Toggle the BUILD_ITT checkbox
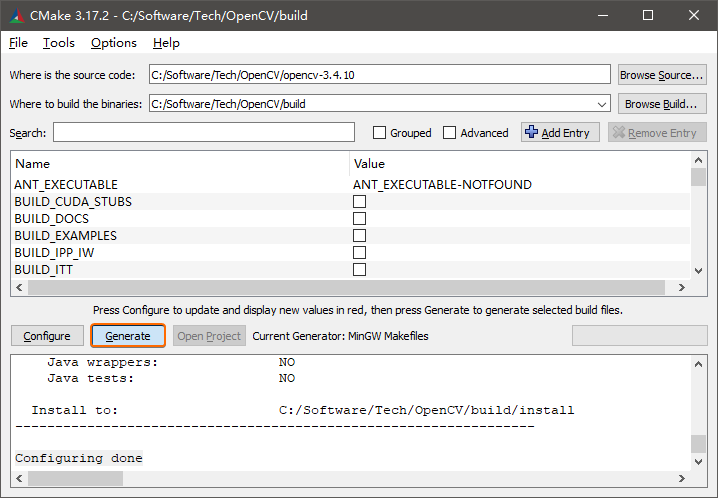Viewport: 718px width, 498px height. pos(359,269)
